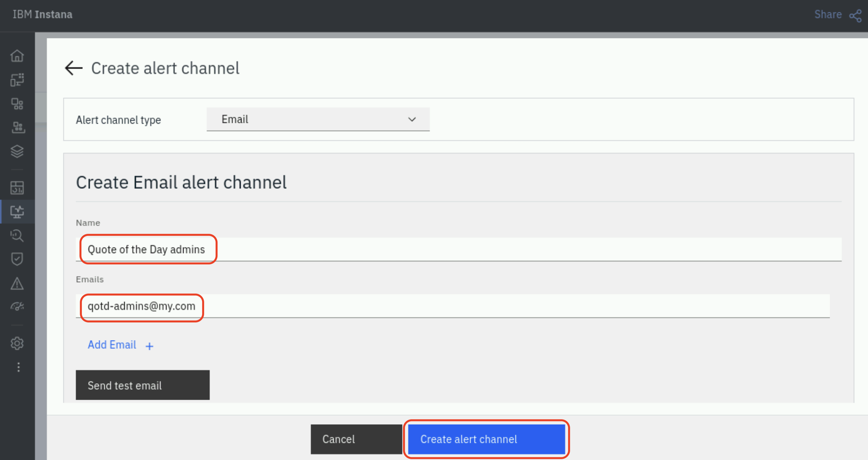
Task: Click the Emails input field
Action: pyautogui.click(x=453, y=306)
